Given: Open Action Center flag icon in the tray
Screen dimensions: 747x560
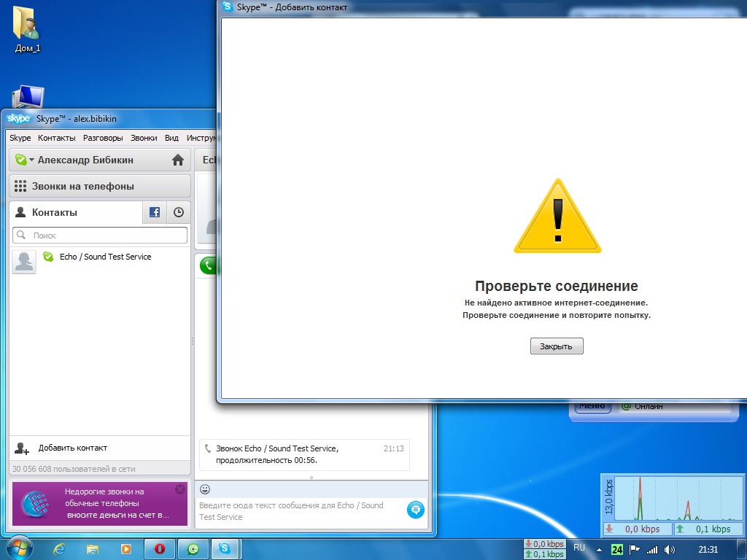Looking at the screenshot, I should (635, 550).
